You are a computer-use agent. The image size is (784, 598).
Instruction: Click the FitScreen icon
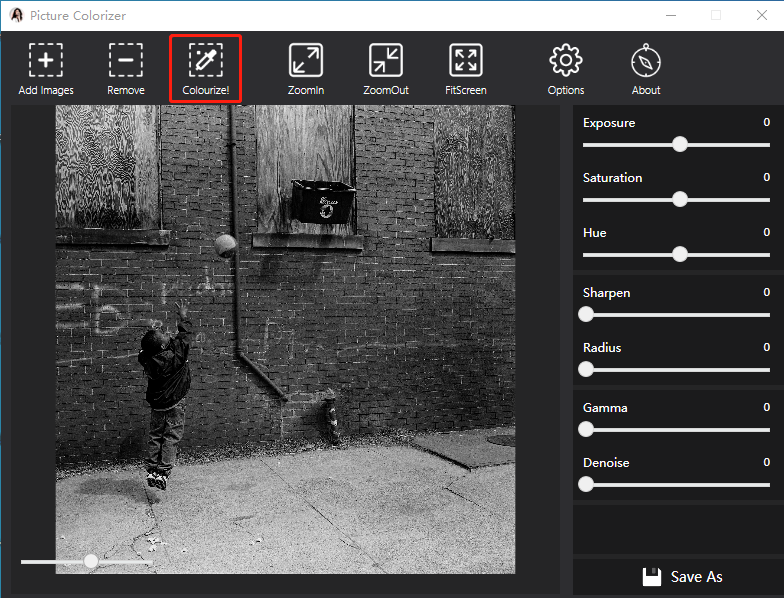point(466,60)
